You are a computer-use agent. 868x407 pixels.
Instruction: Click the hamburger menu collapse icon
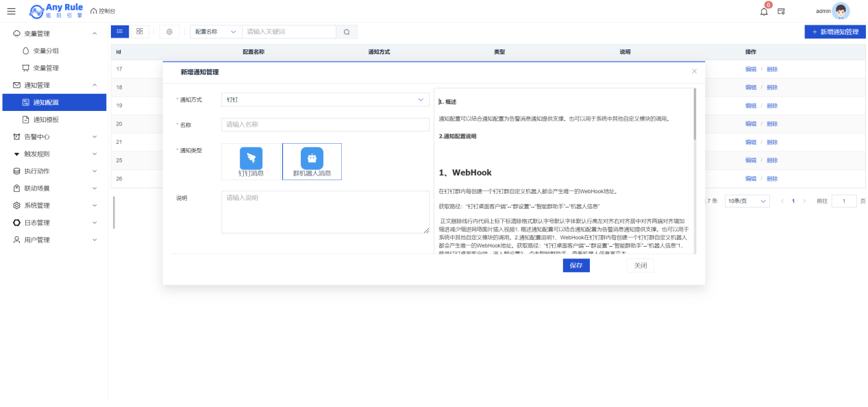coord(11,11)
